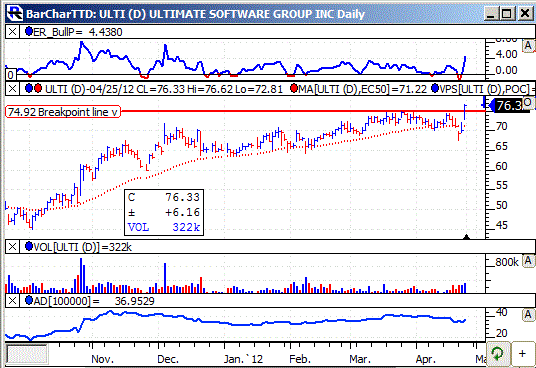
Task: Toggle the A autoscale button on the ER_BullP pane
Action: [x=528, y=45]
